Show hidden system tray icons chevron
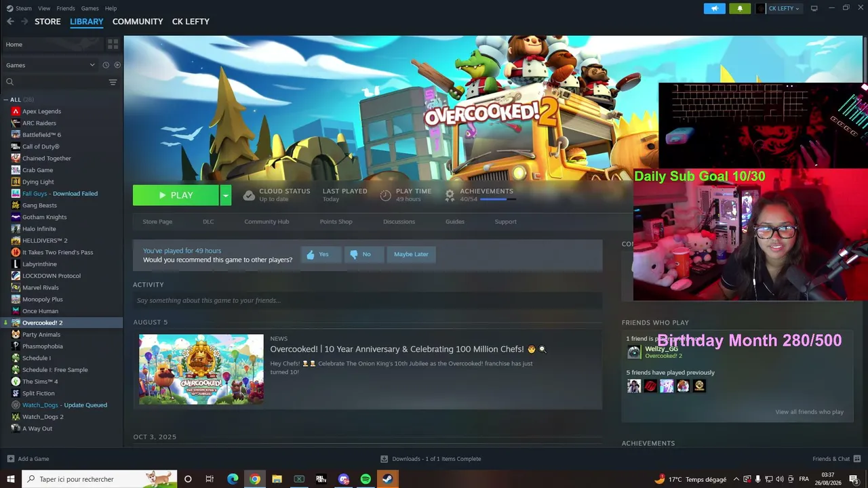 point(736,479)
